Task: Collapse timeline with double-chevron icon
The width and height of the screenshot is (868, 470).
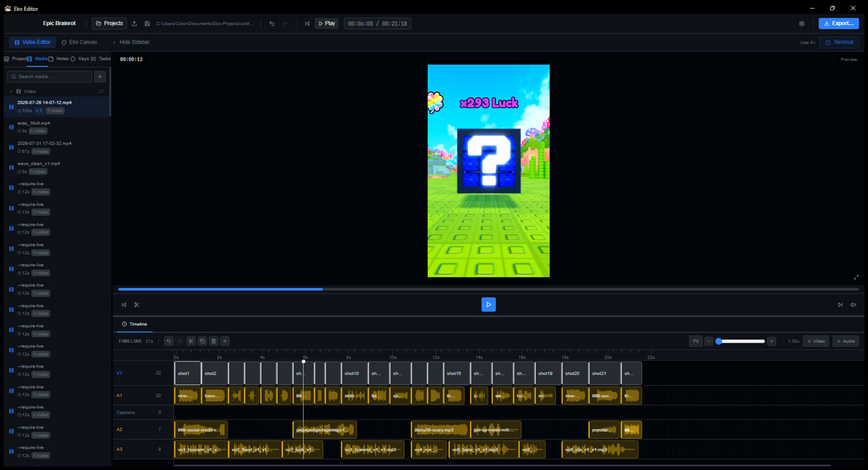Action: coord(225,341)
